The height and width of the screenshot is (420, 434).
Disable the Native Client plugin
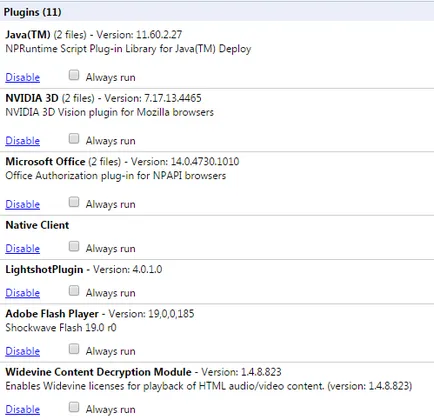click(x=23, y=248)
